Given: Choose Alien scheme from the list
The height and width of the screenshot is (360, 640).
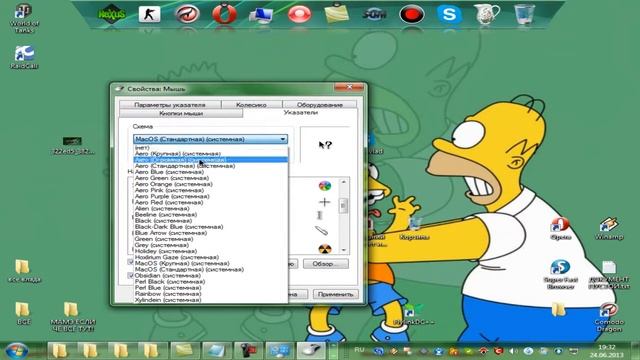Looking at the screenshot, I should [x=211, y=209].
